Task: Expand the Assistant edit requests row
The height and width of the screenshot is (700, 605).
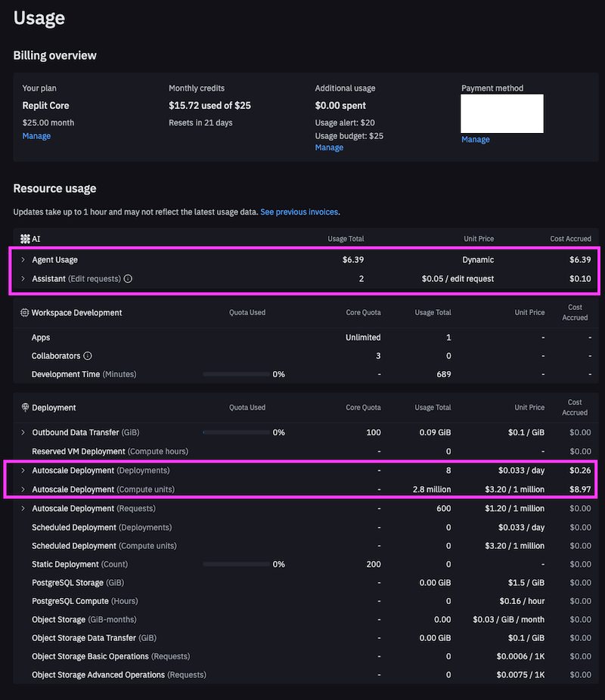Action: [23, 279]
